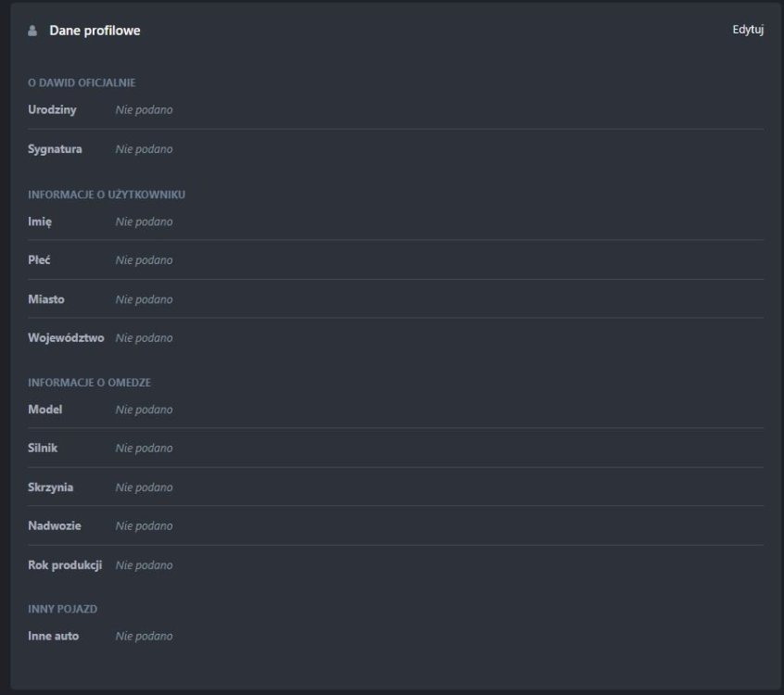This screenshot has width=784, height=695.
Task: Click the Urodziny field label
Action: click(50, 109)
